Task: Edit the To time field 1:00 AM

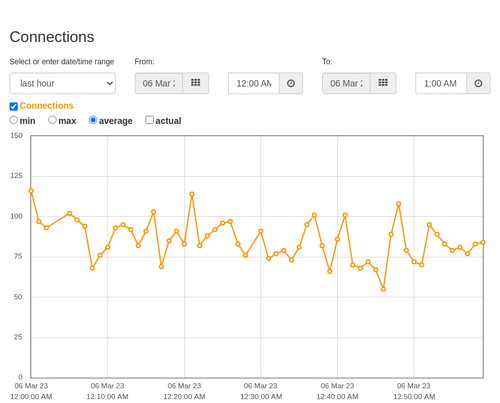Action: coord(441,83)
